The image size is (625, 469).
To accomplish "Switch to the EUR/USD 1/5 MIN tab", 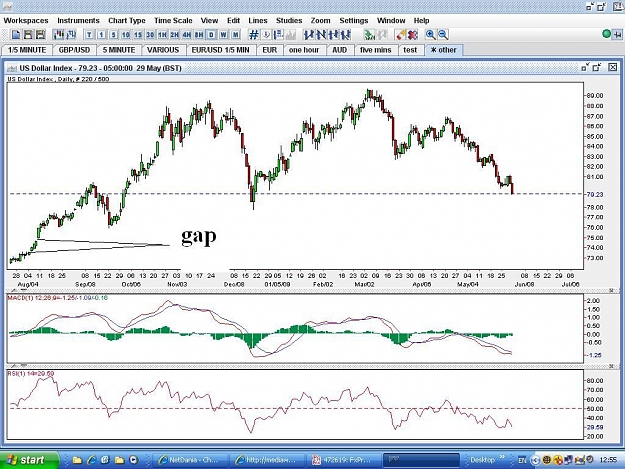I will [x=220, y=50].
